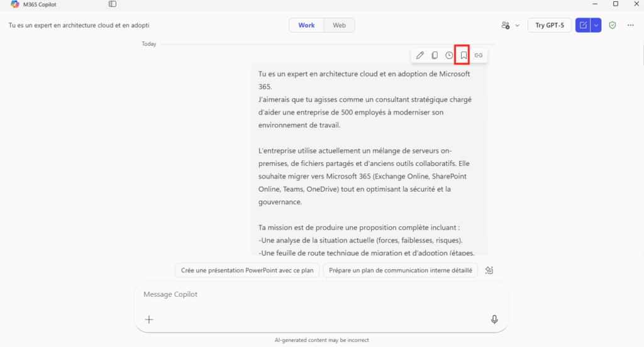
Task: Select the 'Crée une présentation PowerPoint' suggestion
Action: click(x=247, y=270)
